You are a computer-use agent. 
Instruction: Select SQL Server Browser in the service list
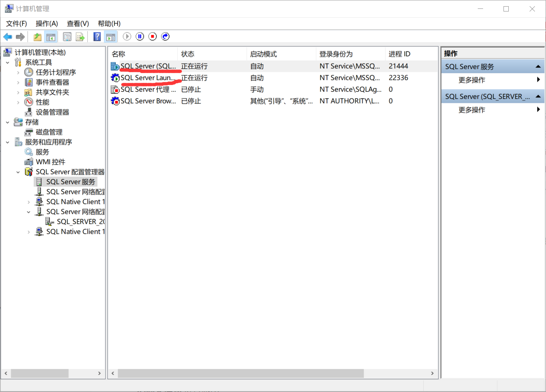point(146,101)
